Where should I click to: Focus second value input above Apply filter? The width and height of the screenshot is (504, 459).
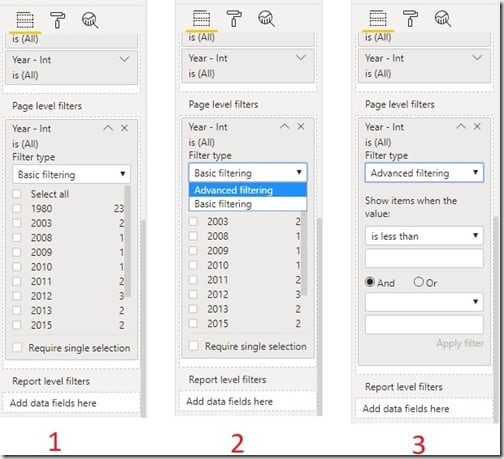[x=424, y=325]
